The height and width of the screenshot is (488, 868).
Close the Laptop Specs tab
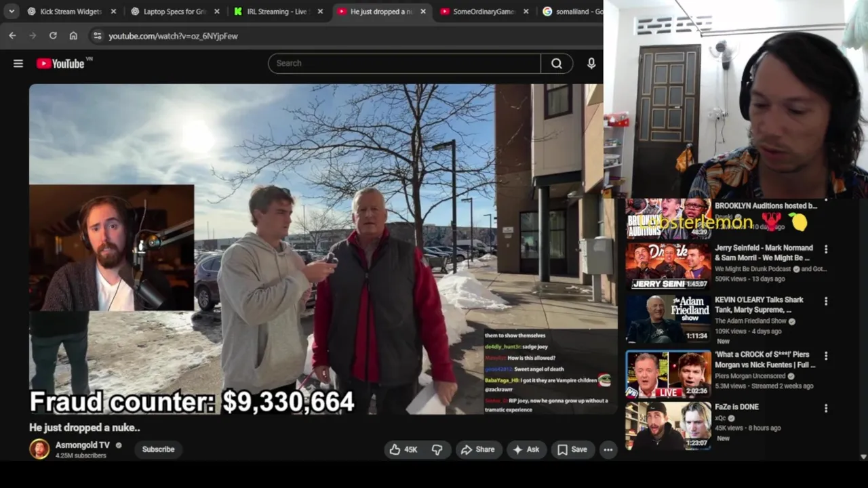(217, 12)
